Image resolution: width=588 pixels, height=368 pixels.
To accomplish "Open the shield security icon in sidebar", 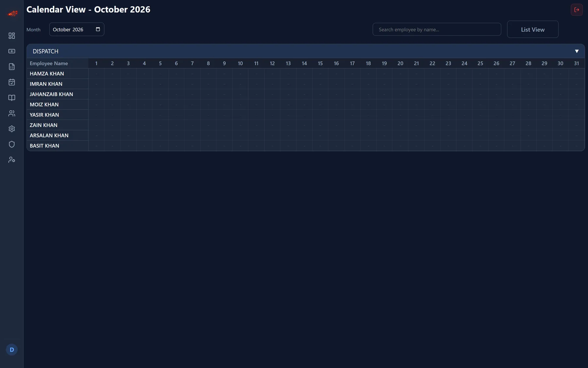I will click(12, 144).
